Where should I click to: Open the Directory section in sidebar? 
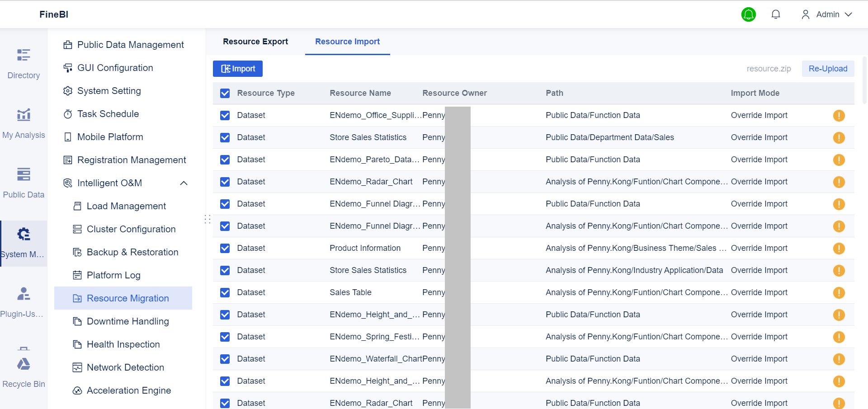point(24,63)
